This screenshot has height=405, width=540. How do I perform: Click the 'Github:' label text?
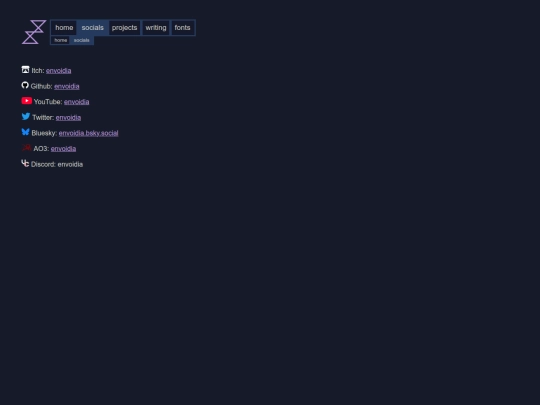(41, 86)
